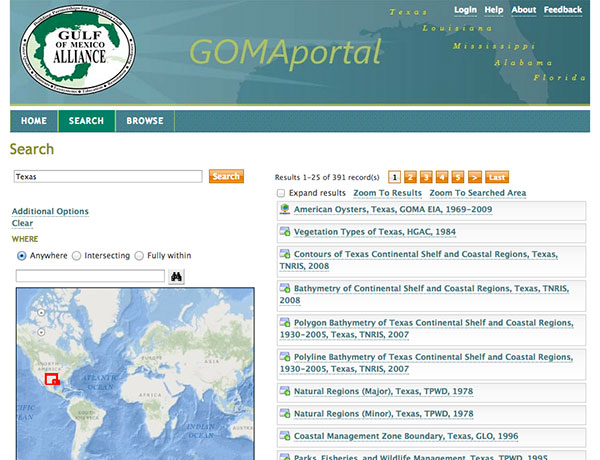Go to results page 1
Viewport: 600px width, 460px height.
[x=394, y=177]
